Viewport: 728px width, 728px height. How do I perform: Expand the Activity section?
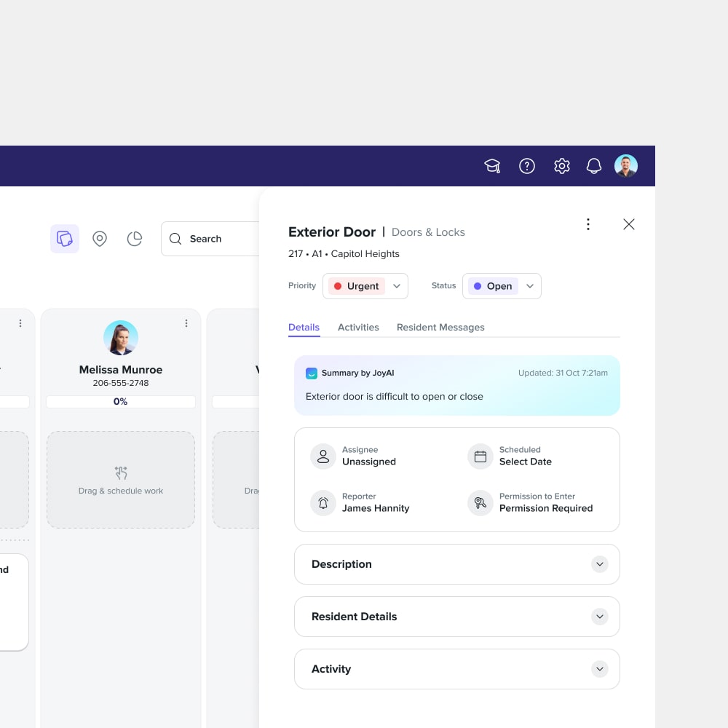[x=457, y=669]
